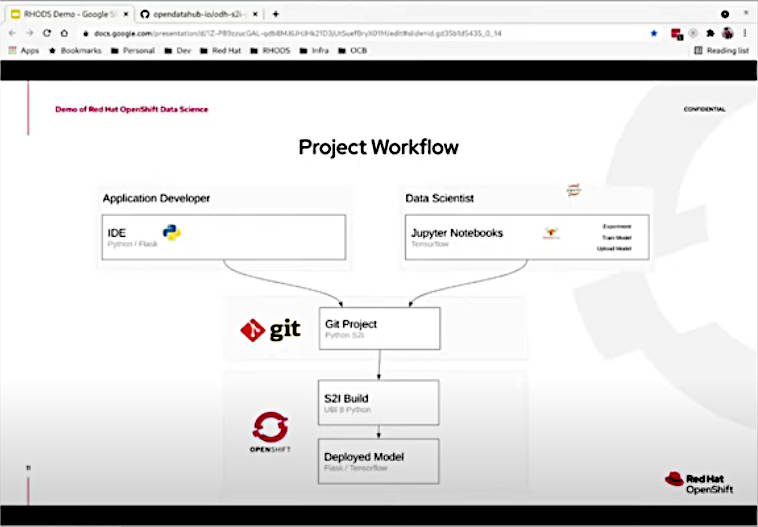
Task: Open the user profile avatar
Action: pos(728,33)
